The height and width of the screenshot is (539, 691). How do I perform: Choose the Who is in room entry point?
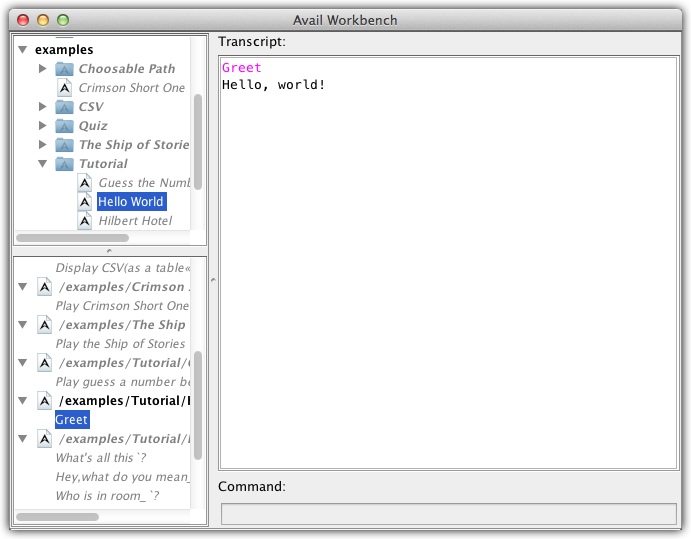107,496
